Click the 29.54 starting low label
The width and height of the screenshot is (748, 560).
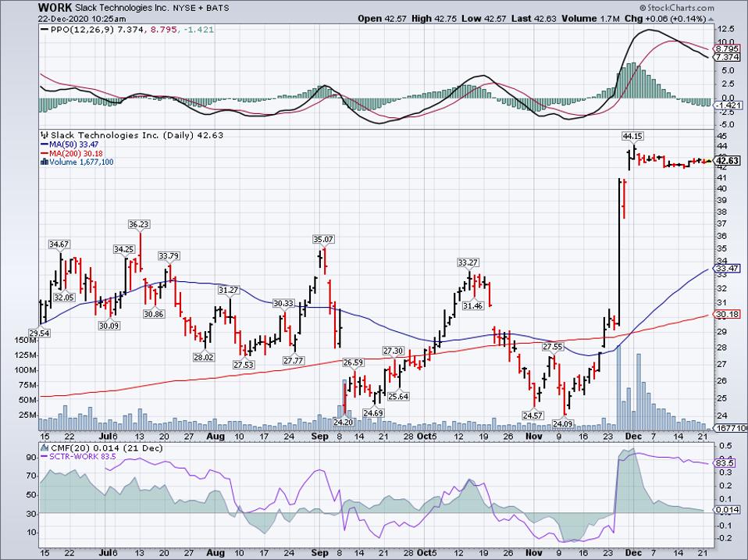click(39, 333)
